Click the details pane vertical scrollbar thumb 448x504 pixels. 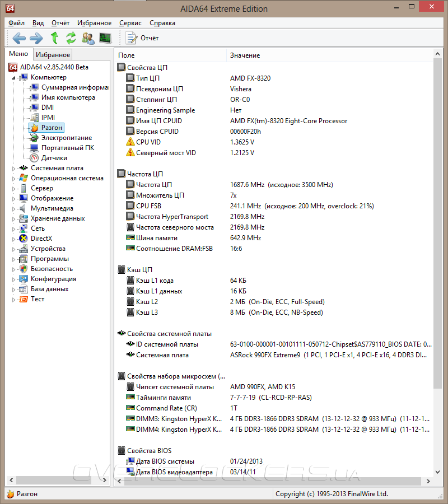pyautogui.click(x=437, y=223)
